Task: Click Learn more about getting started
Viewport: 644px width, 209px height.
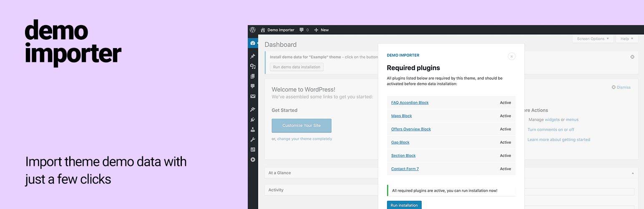Action: (559, 140)
